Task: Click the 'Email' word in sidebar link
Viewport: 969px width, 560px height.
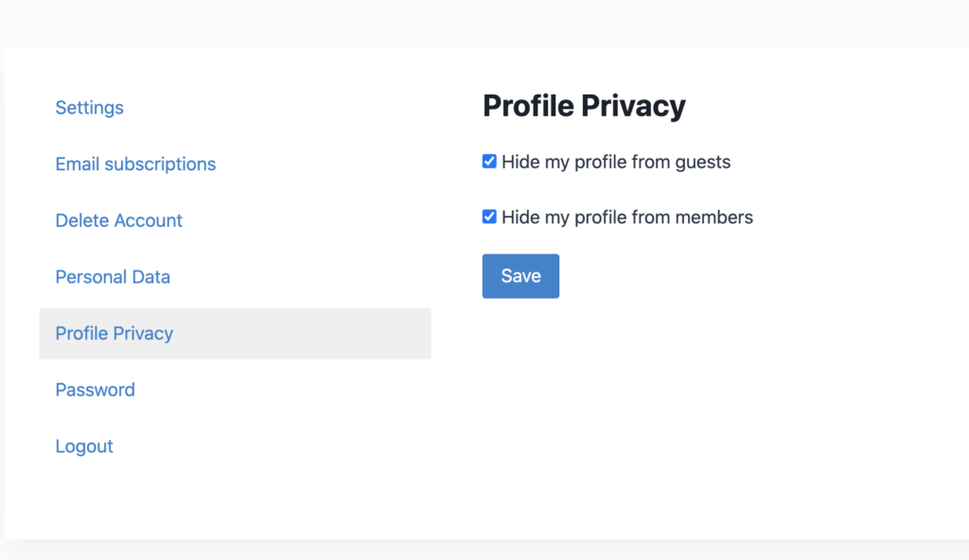Action: click(x=78, y=164)
